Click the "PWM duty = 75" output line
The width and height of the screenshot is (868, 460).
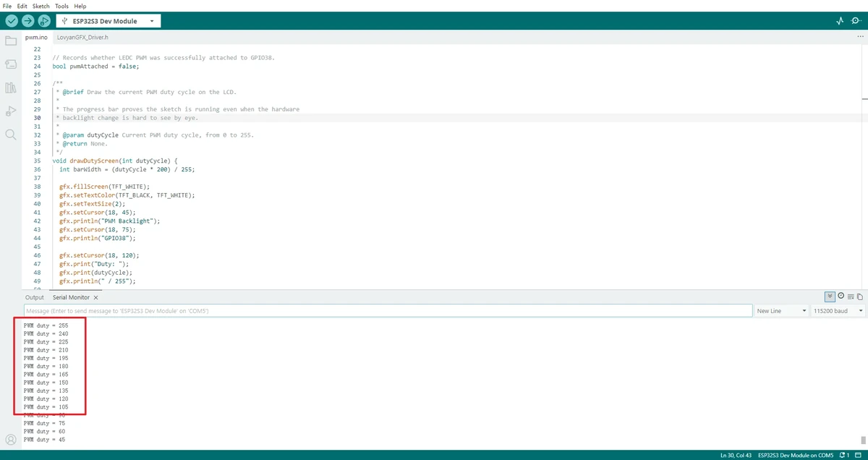pos(44,423)
